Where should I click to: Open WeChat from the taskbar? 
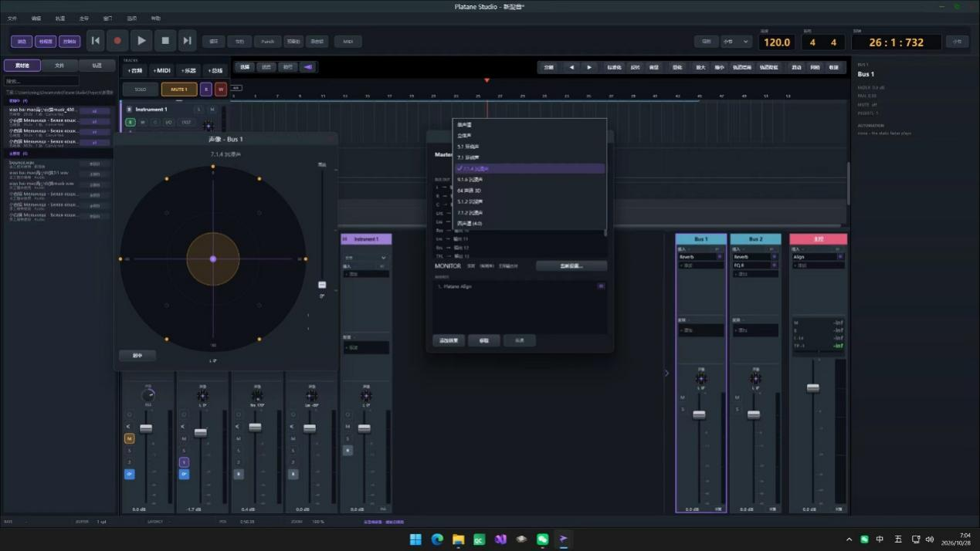click(x=543, y=539)
